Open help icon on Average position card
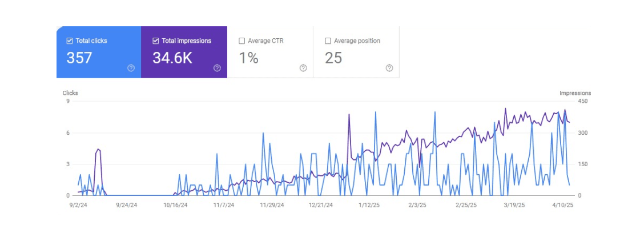This screenshot has height=237, width=644. click(x=389, y=68)
